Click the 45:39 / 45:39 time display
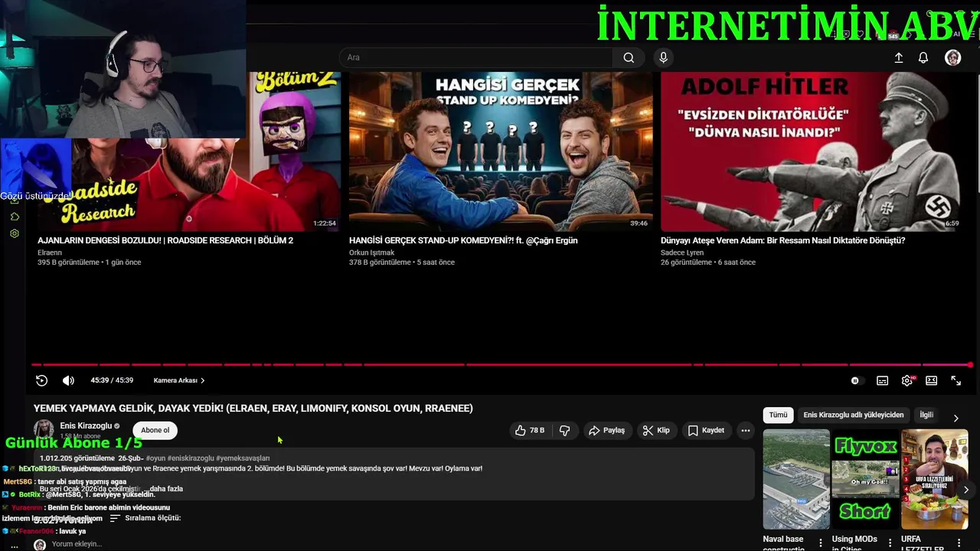 point(112,380)
